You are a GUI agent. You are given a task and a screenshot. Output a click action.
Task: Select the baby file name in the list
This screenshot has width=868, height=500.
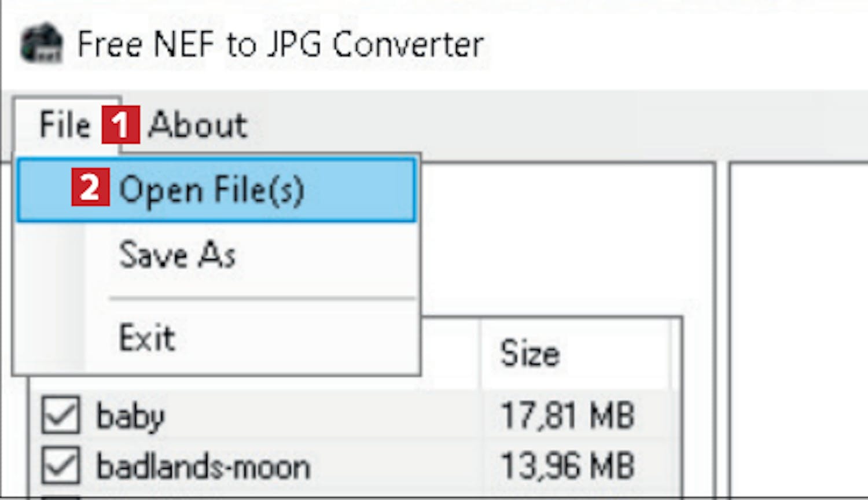130,416
